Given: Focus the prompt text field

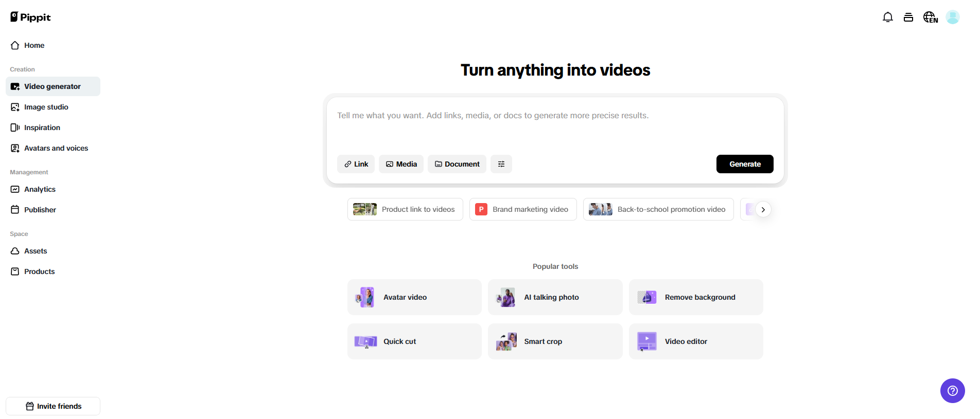Looking at the screenshot, I should pos(555,124).
